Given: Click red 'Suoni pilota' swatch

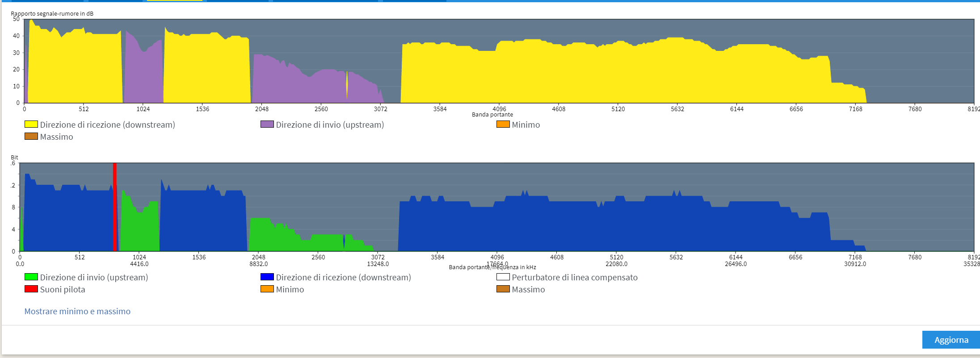Looking at the screenshot, I should tap(31, 289).
